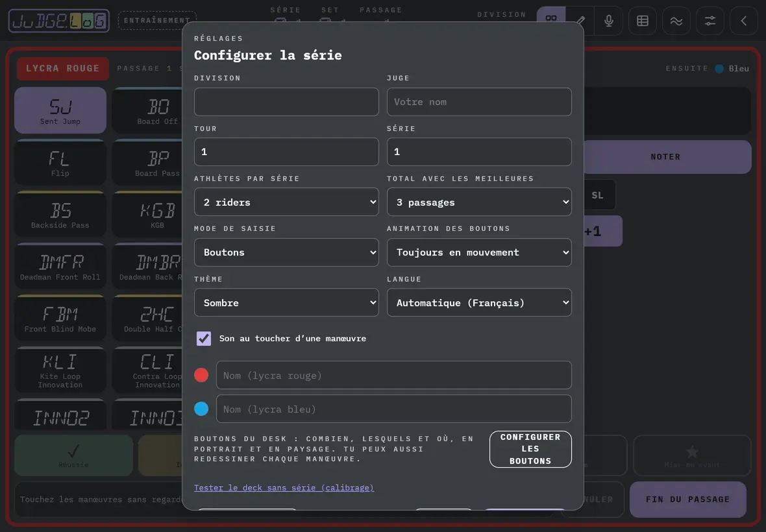Tap the Kite Loop Innovation button
The width and height of the screenshot is (766, 532).
click(60, 370)
